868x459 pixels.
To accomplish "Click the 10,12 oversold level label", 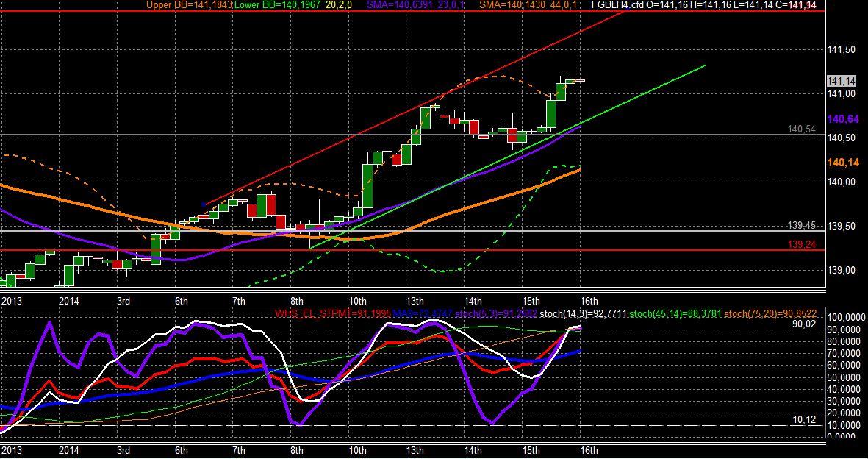I will point(804,419).
